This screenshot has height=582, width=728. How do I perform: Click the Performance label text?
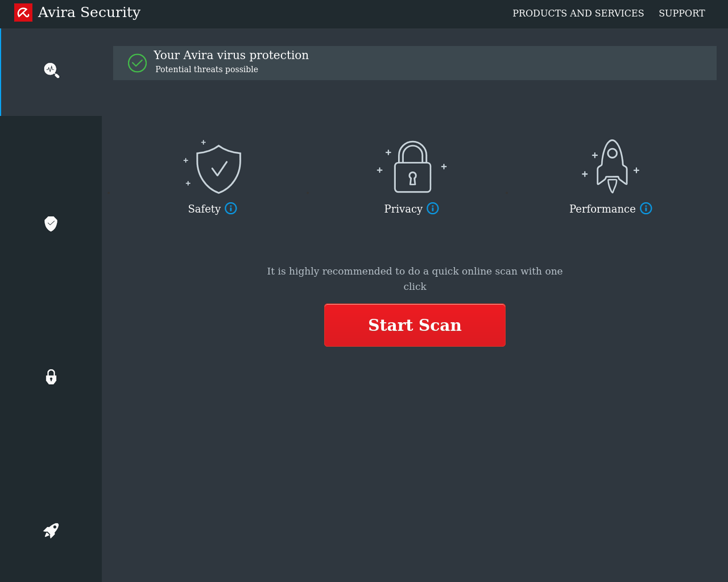point(602,209)
